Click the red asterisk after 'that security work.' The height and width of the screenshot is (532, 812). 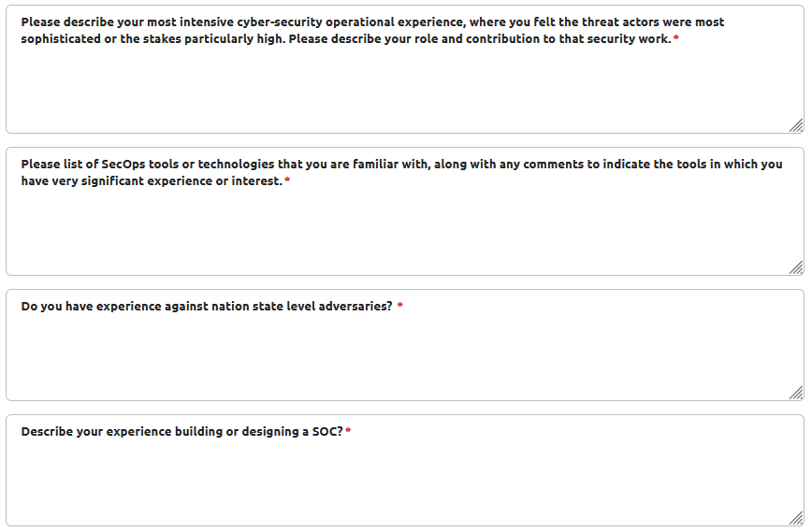675,37
